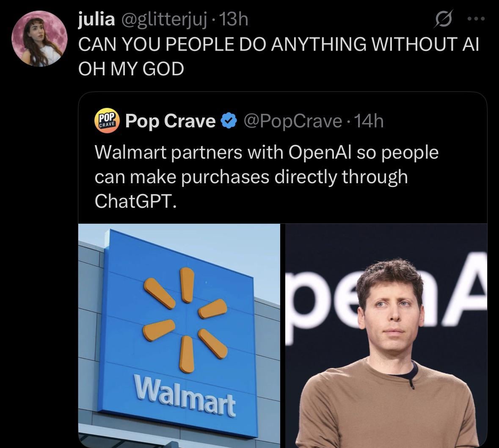Click the yellow Walmart spark logo

(x=185, y=320)
